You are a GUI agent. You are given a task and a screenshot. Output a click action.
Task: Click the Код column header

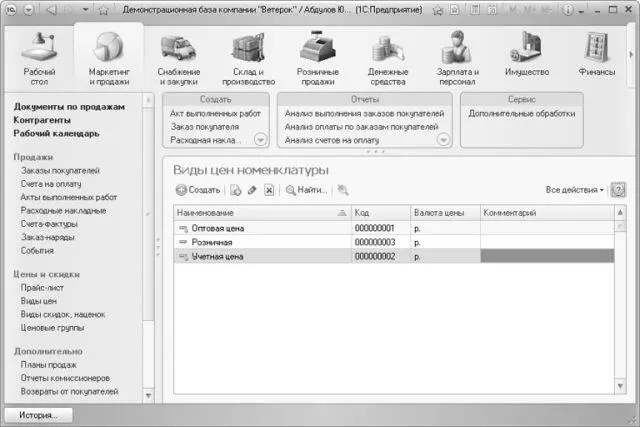point(381,213)
